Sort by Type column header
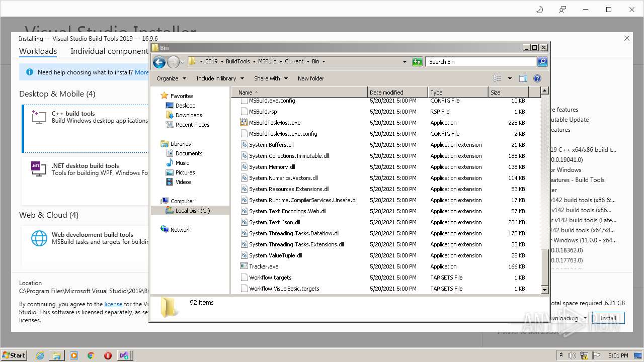 point(458,93)
